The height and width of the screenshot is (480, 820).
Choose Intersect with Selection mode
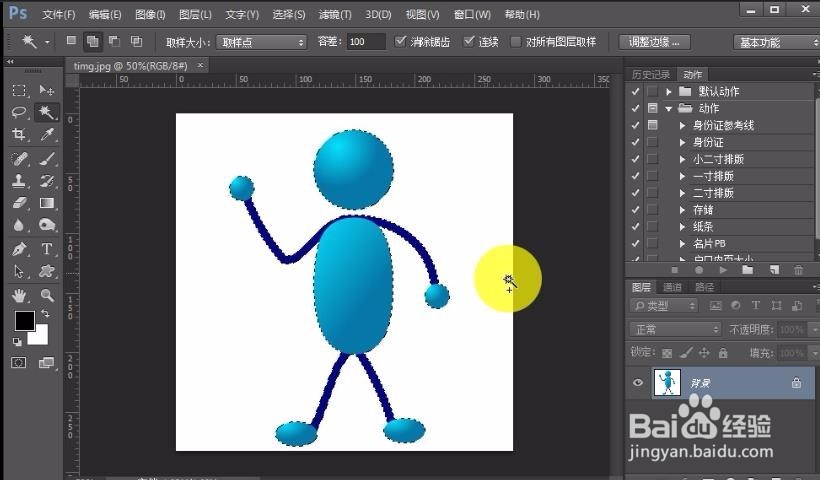(x=136, y=41)
